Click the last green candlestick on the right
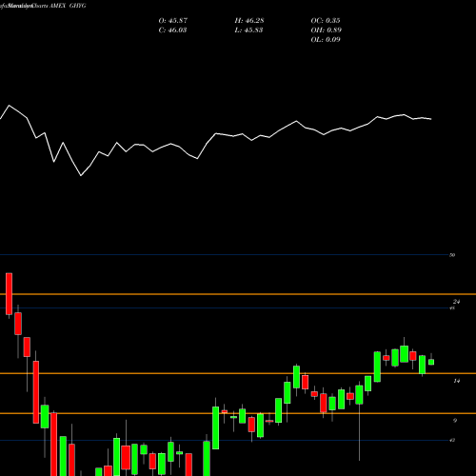 (431, 362)
